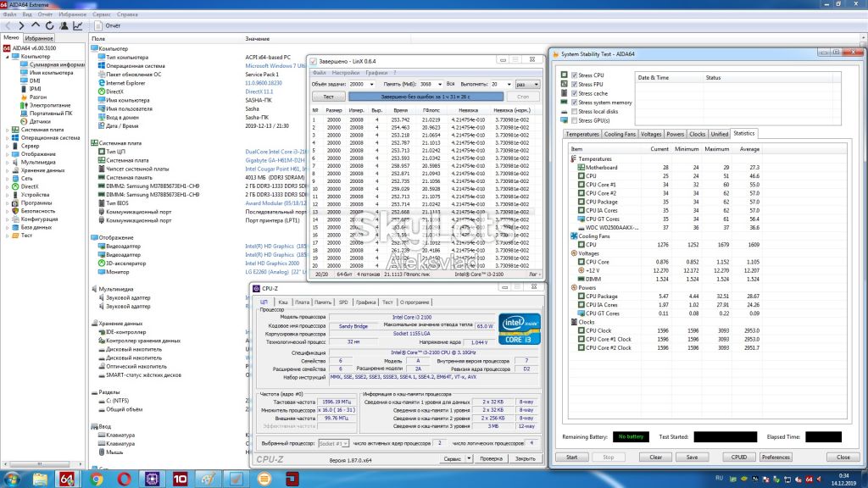The image size is (868, 488).
Task: Disable Stress system memory checkbox
Action: coord(575,103)
